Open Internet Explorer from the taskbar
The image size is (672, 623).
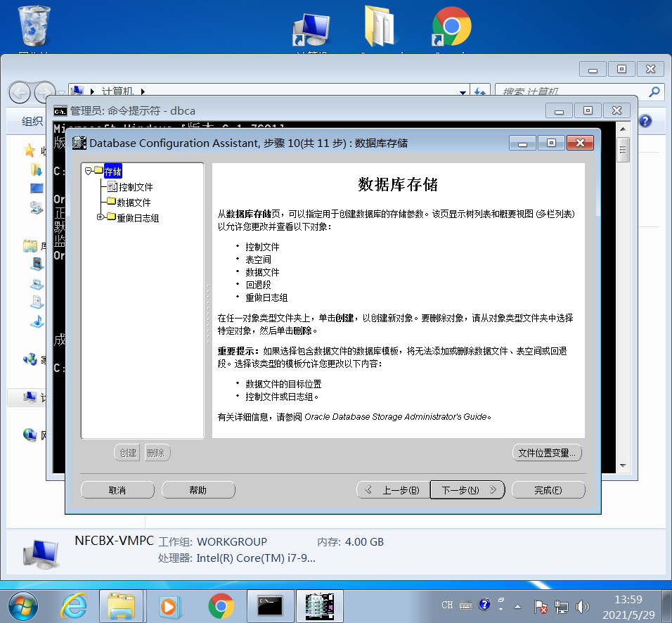74,605
